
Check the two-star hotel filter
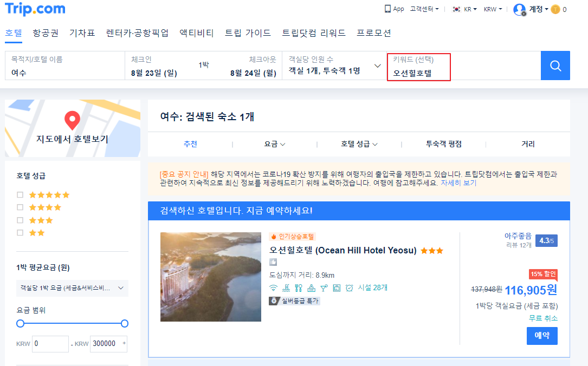point(20,233)
